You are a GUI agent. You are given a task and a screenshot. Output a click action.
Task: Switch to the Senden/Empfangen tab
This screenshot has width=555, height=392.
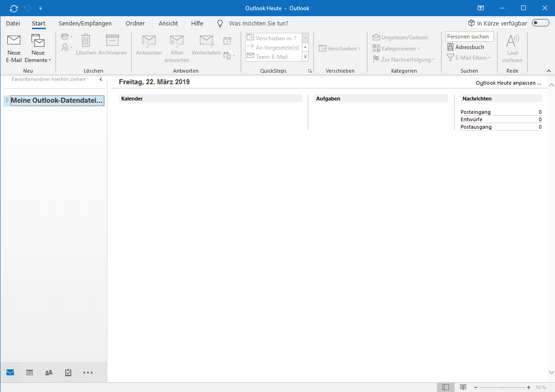(x=85, y=23)
